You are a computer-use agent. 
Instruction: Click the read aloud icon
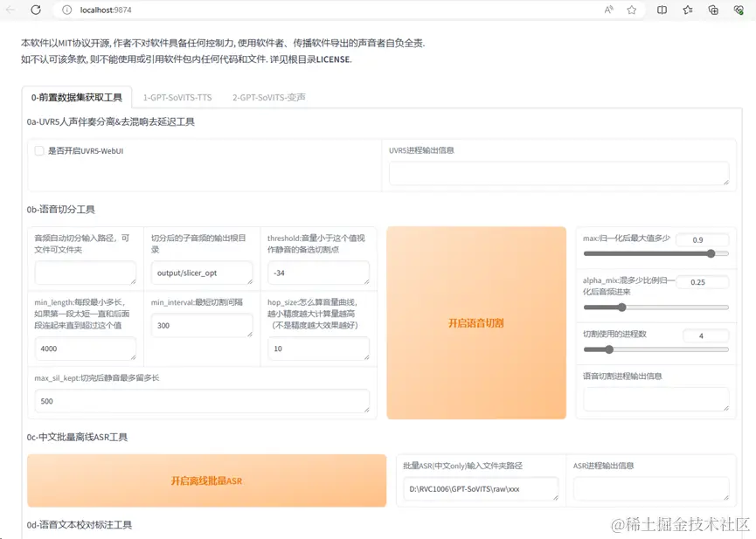tap(609, 10)
